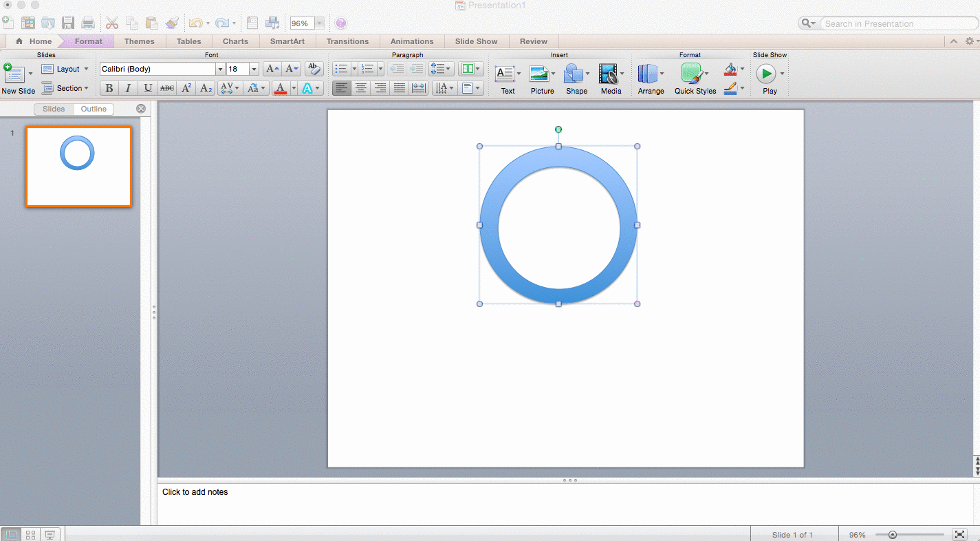The height and width of the screenshot is (541, 980).
Task: Apply subscript formatting
Action: tap(206, 88)
